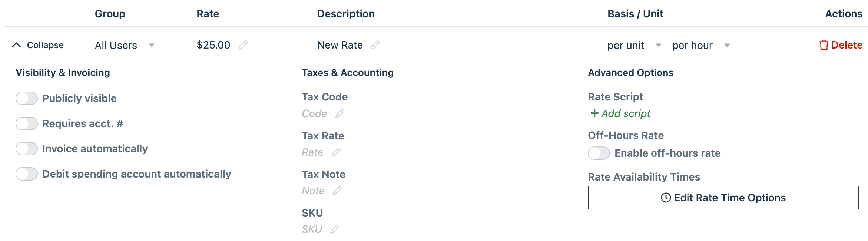The height and width of the screenshot is (241, 868).
Task: Change the per unit basis dropdown
Action: 659,45
